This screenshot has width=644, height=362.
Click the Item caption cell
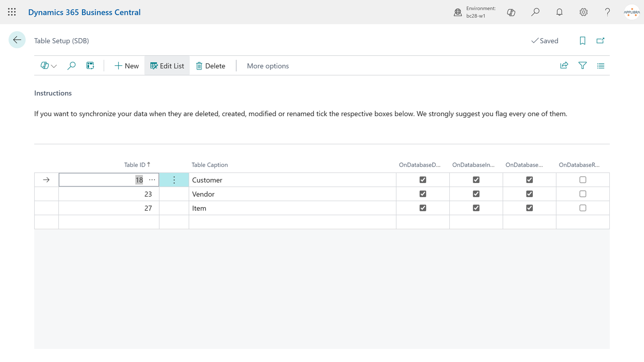(x=292, y=208)
